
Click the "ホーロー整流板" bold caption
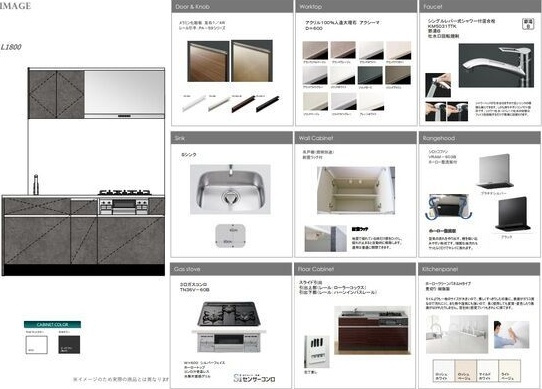click(442, 231)
